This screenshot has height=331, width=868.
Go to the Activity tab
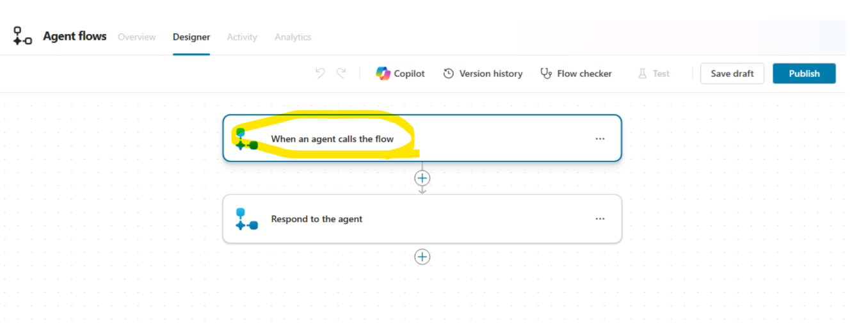pos(242,37)
